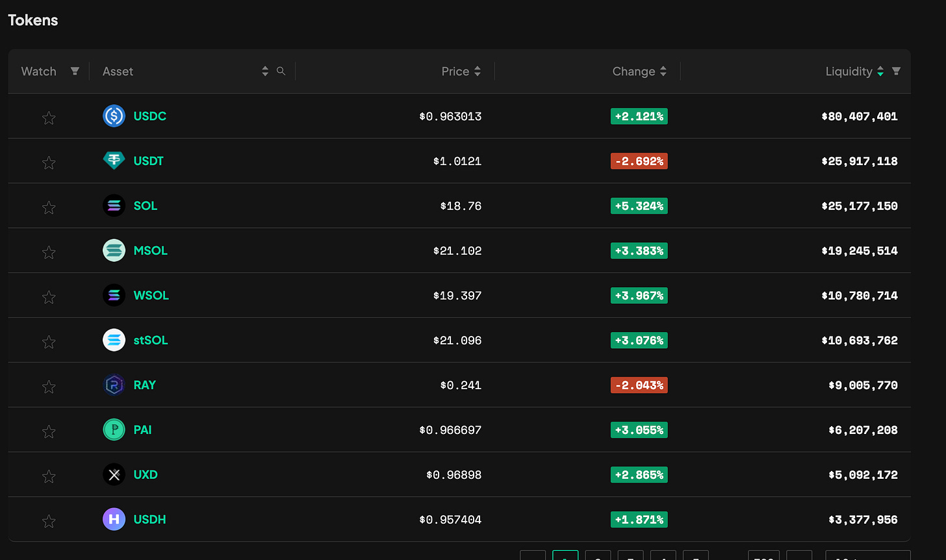Star USDC to add it to watchlist
Image resolution: width=946 pixels, height=560 pixels.
click(49, 118)
